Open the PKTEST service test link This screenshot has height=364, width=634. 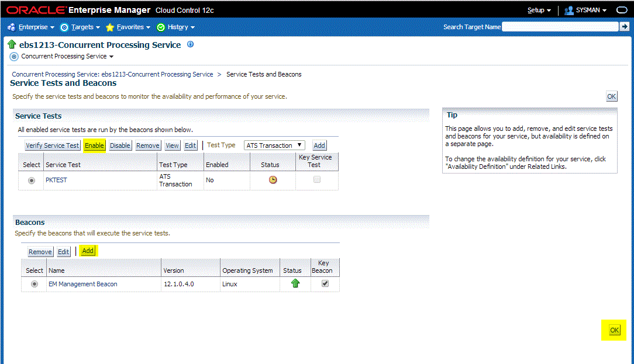[x=56, y=180]
